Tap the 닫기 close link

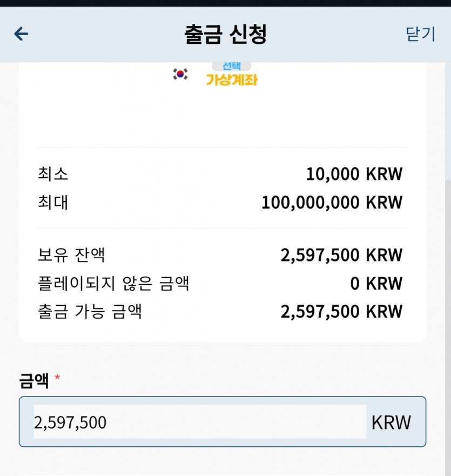[x=420, y=34]
